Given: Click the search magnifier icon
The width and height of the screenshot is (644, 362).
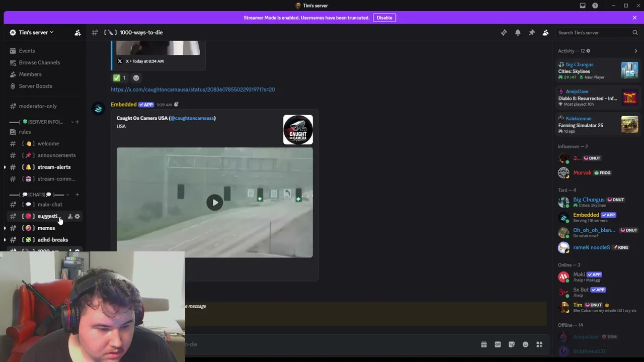Looking at the screenshot, I should [635, 33].
